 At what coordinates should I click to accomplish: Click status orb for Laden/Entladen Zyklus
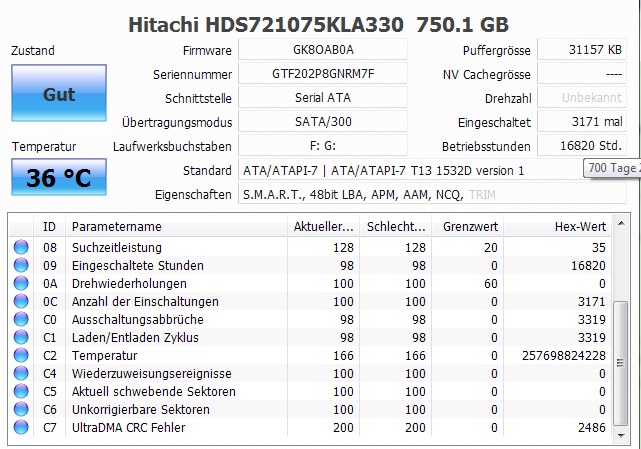click(x=21, y=337)
